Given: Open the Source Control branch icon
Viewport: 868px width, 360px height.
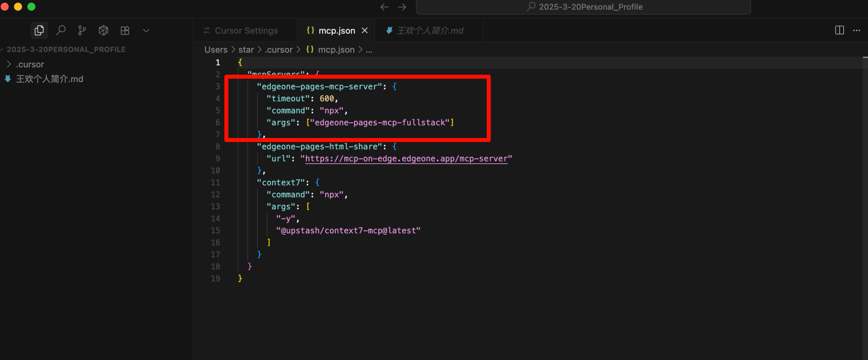Looking at the screenshot, I should (x=82, y=30).
